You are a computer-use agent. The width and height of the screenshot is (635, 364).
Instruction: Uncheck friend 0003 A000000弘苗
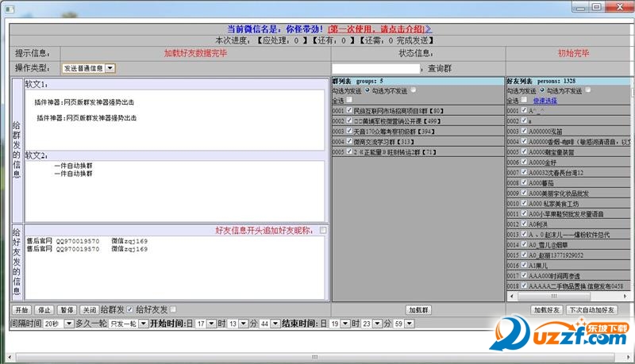(x=524, y=131)
